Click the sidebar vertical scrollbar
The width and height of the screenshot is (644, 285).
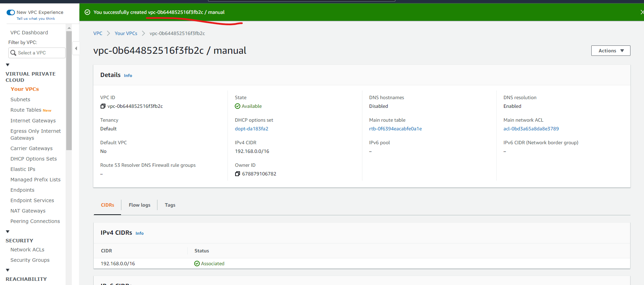coord(69,90)
